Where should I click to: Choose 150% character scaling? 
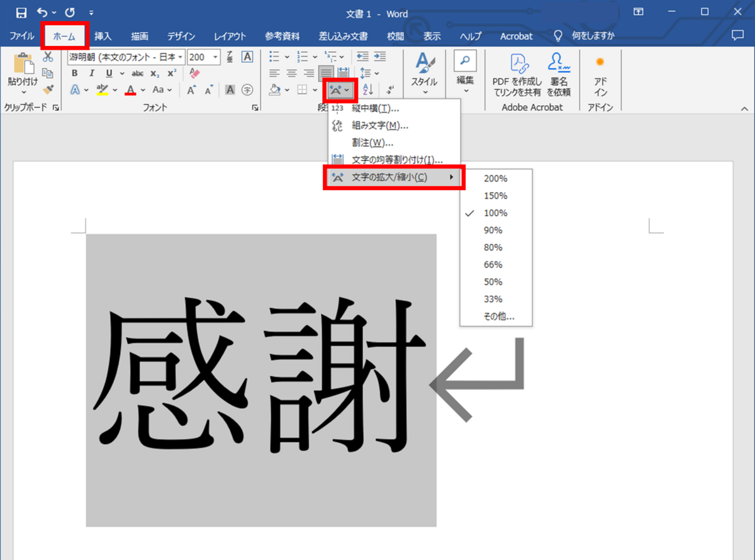495,195
